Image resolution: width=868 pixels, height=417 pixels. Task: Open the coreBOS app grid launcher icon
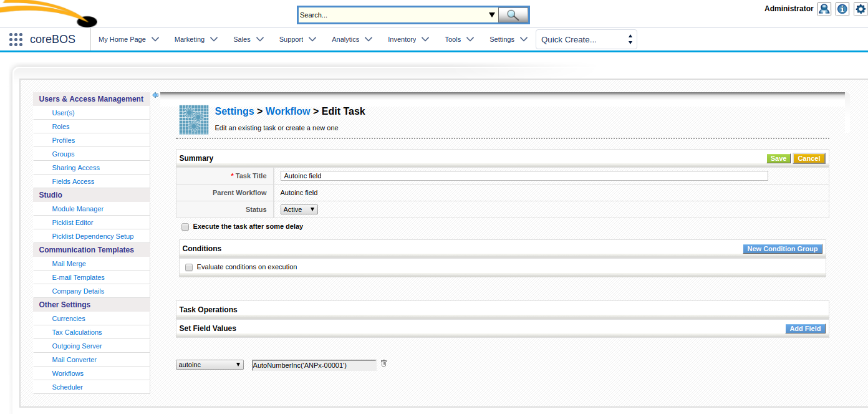16,39
